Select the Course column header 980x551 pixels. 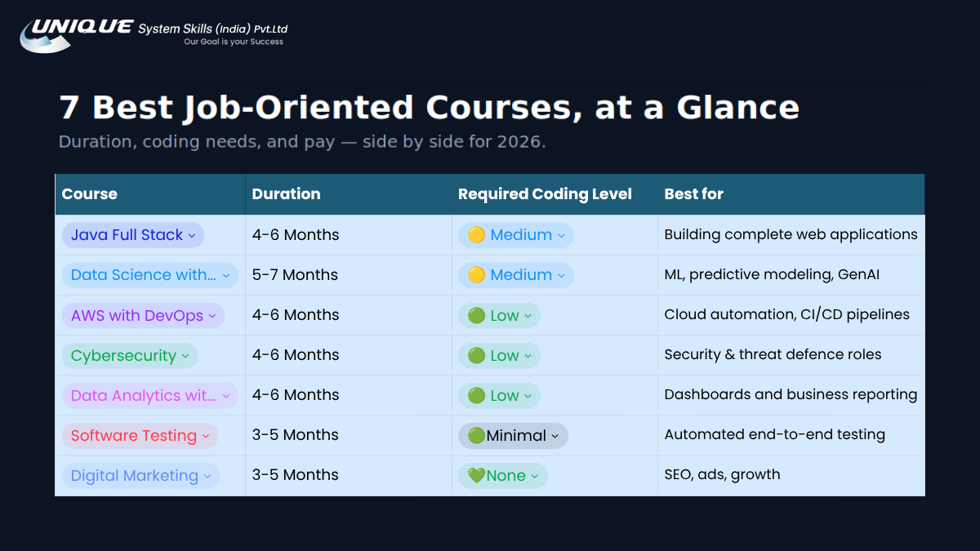pyautogui.click(x=150, y=194)
